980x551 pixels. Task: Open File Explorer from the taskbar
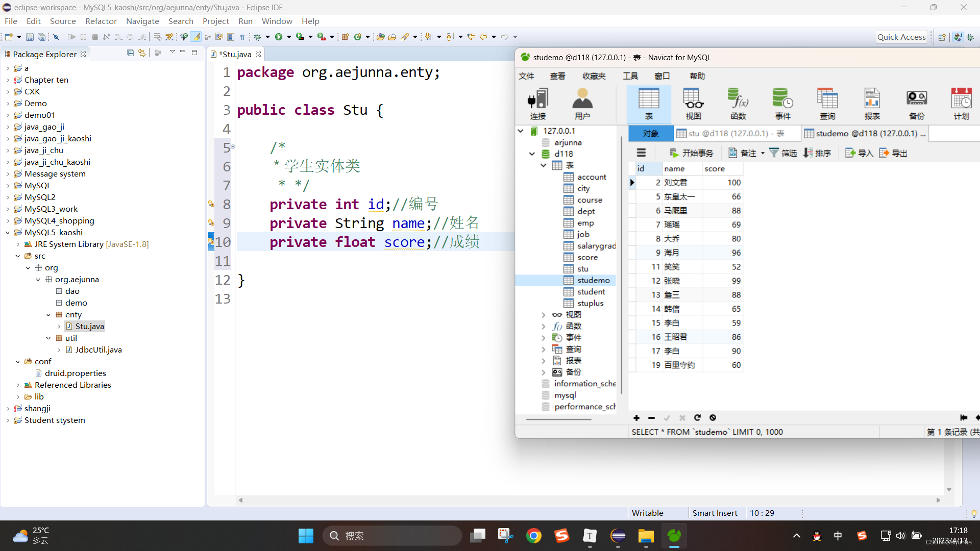[x=646, y=536]
